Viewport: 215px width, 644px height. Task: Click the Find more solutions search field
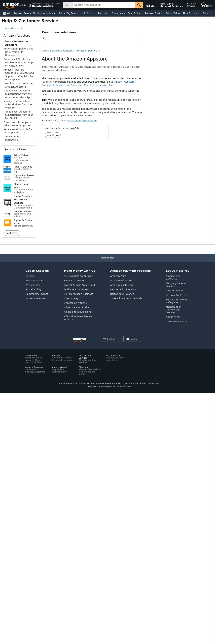pos(92,38)
